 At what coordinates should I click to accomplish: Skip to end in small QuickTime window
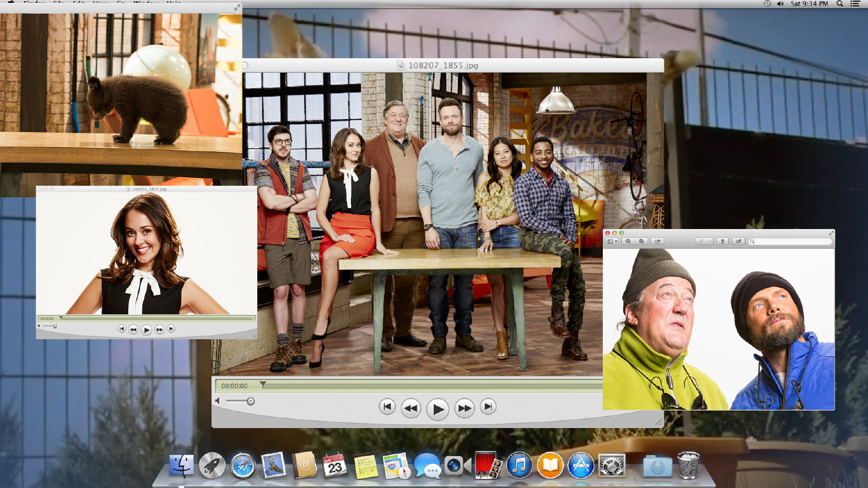pyautogui.click(x=171, y=329)
